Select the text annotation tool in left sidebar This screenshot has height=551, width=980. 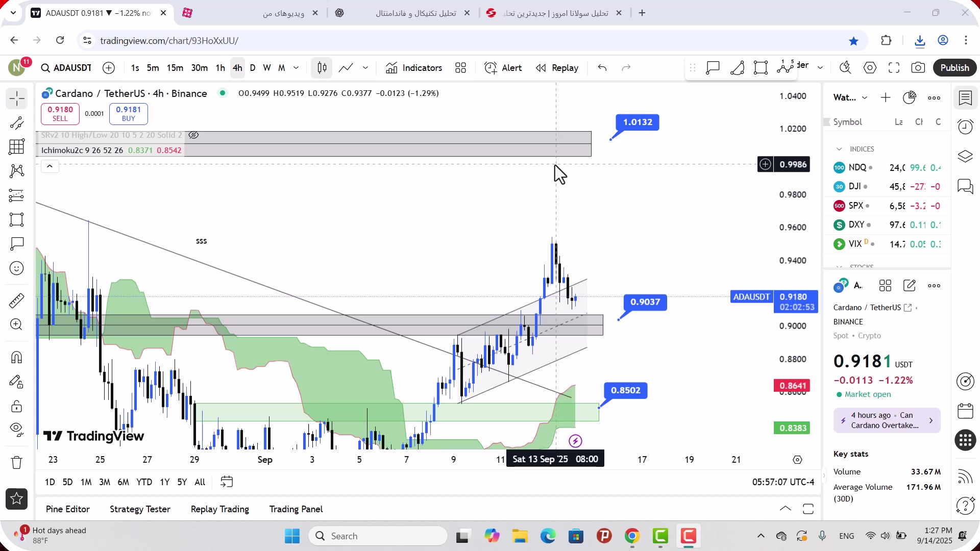coord(16,244)
